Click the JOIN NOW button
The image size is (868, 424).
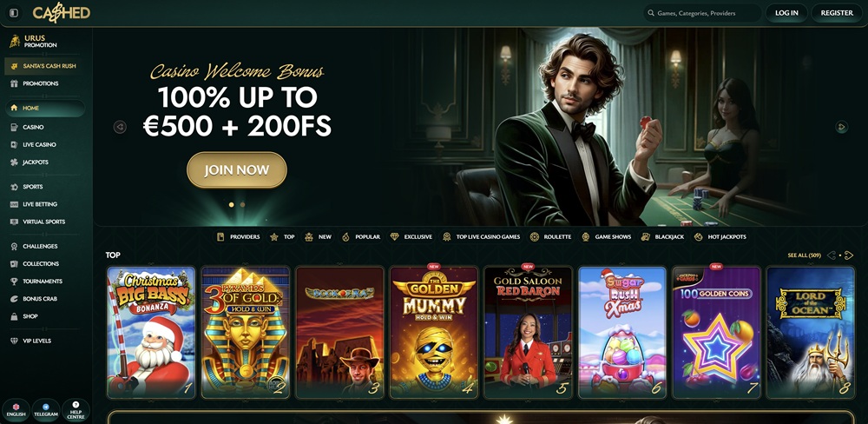[237, 170]
